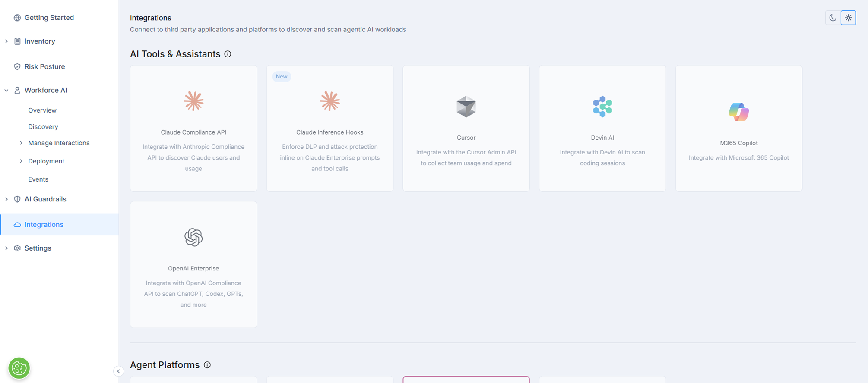This screenshot has height=383, width=868.
Task: Open Discovery under Workforce AI
Action: [x=43, y=127]
